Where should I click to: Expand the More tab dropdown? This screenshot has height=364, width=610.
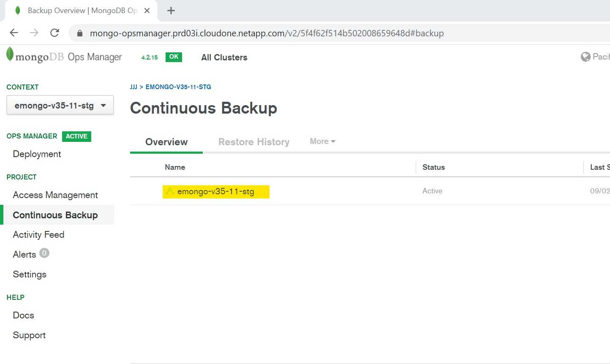(322, 141)
